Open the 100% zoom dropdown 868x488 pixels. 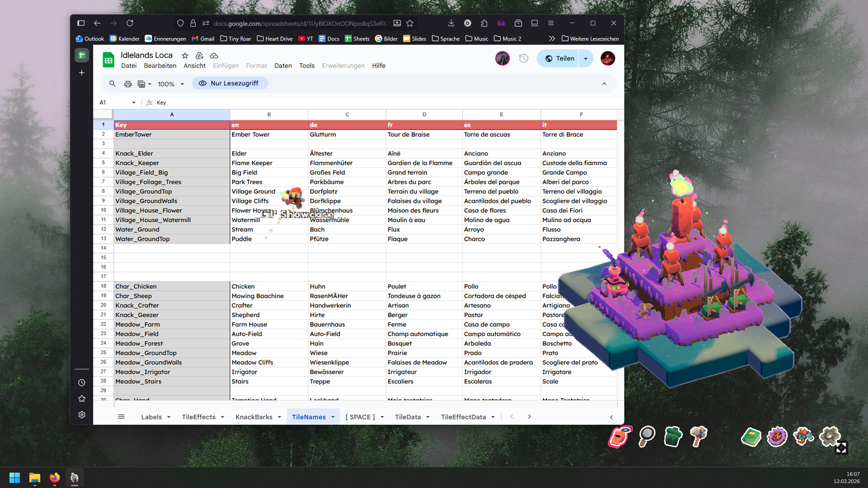pos(170,84)
